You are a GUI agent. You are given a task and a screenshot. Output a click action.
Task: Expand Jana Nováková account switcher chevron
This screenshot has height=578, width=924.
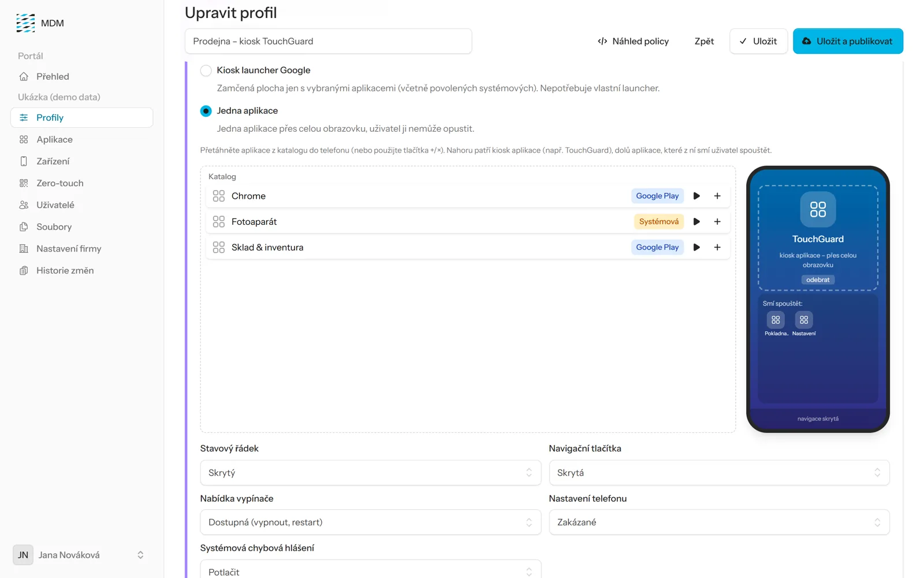(x=140, y=555)
